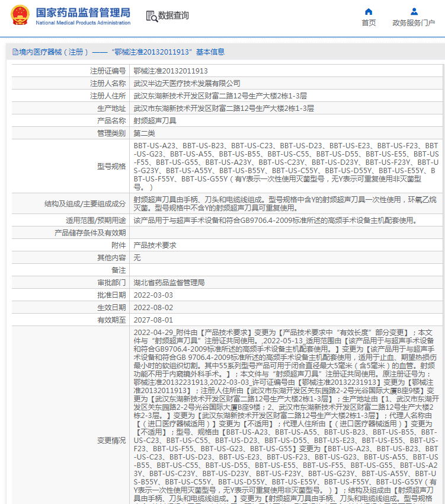The image size is (445, 504).
Task: Click the 管理类别 row label
Action: (x=111, y=133)
